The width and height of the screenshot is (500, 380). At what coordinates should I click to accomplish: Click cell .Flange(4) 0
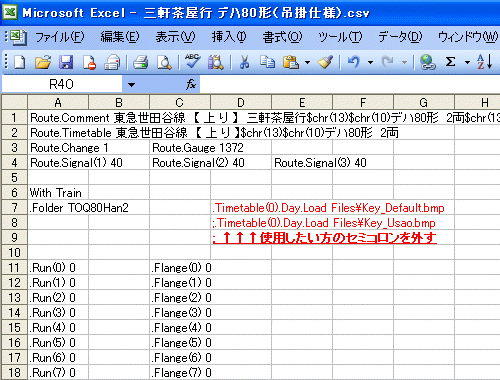(x=180, y=327)
